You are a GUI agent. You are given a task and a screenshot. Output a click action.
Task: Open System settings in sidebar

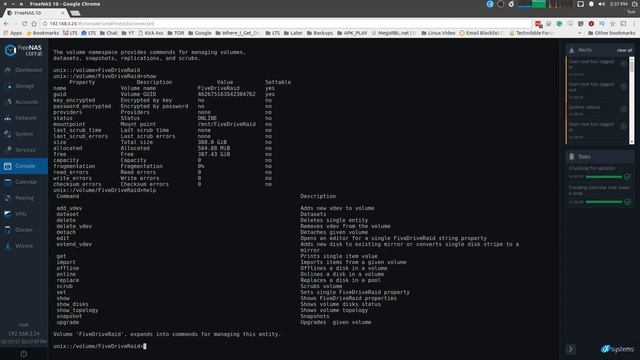(24, 133)
